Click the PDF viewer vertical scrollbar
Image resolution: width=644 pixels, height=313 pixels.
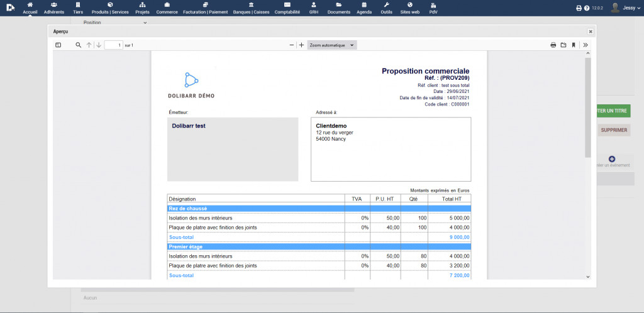(x=588, y=107)
